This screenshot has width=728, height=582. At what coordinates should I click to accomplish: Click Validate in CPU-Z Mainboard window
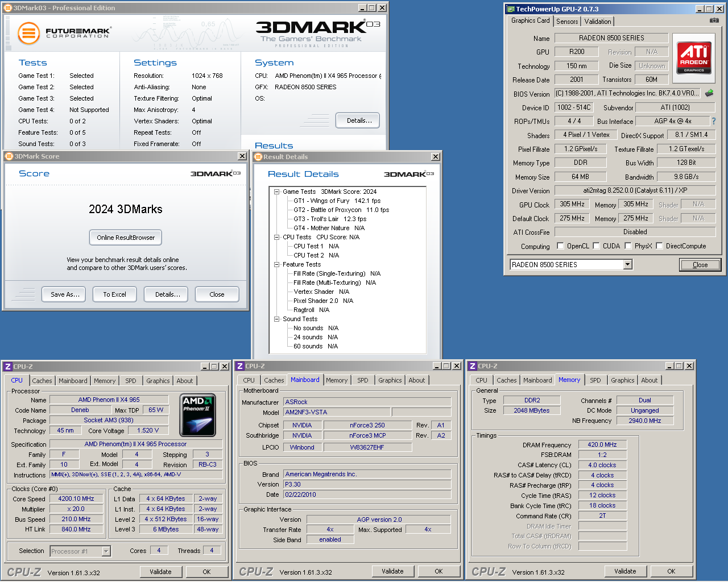click(x=392, y=571)
